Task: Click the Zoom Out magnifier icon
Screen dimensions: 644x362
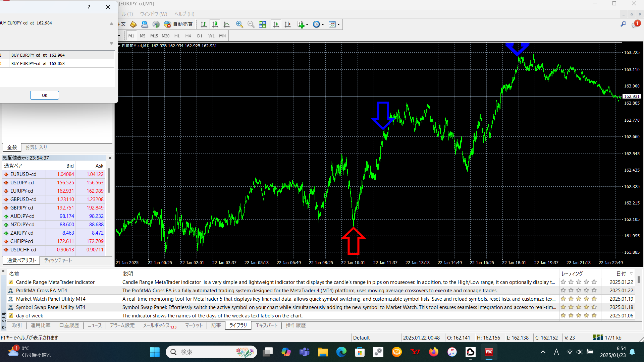Action: coord(251,24)
